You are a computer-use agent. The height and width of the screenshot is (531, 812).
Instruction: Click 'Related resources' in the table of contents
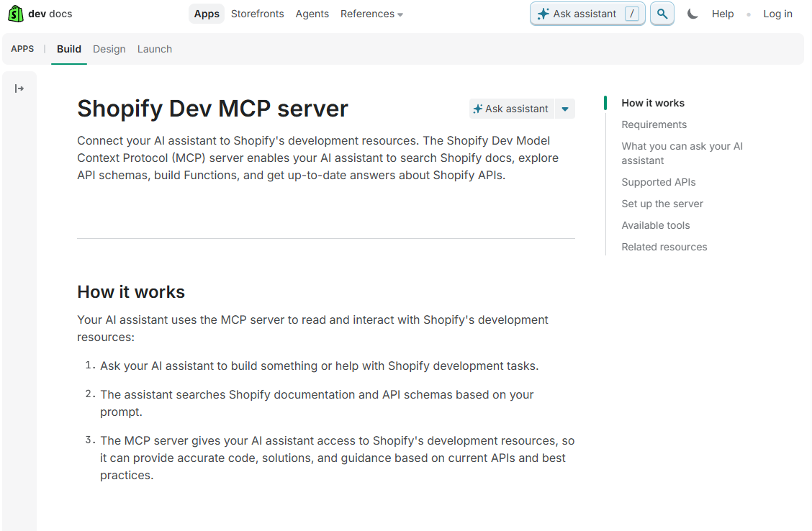[x=664, y=247]
